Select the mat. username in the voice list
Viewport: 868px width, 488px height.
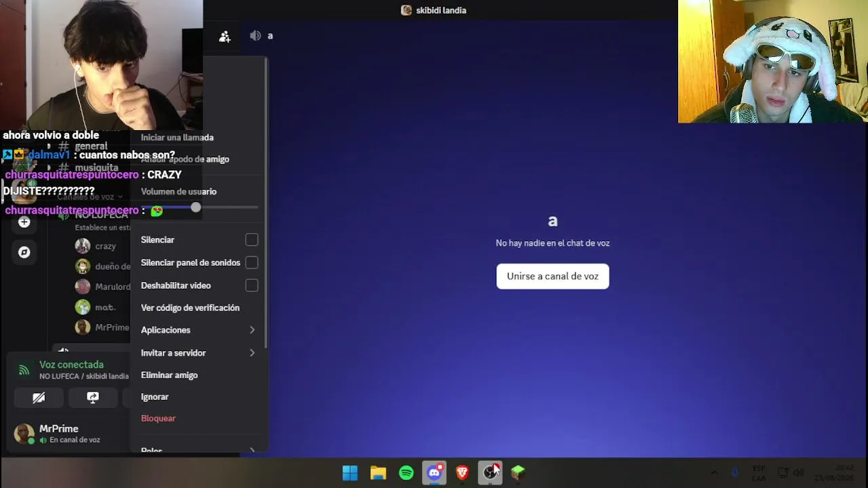pos(105,307)
